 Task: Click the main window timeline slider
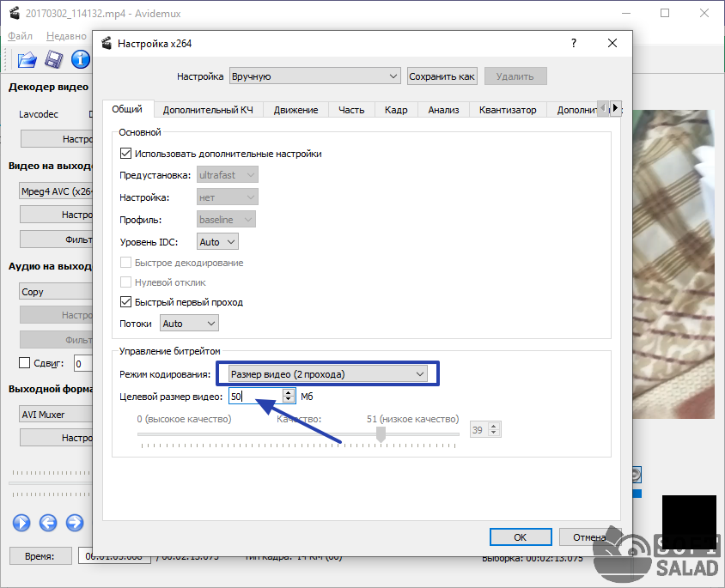point(51,483)
